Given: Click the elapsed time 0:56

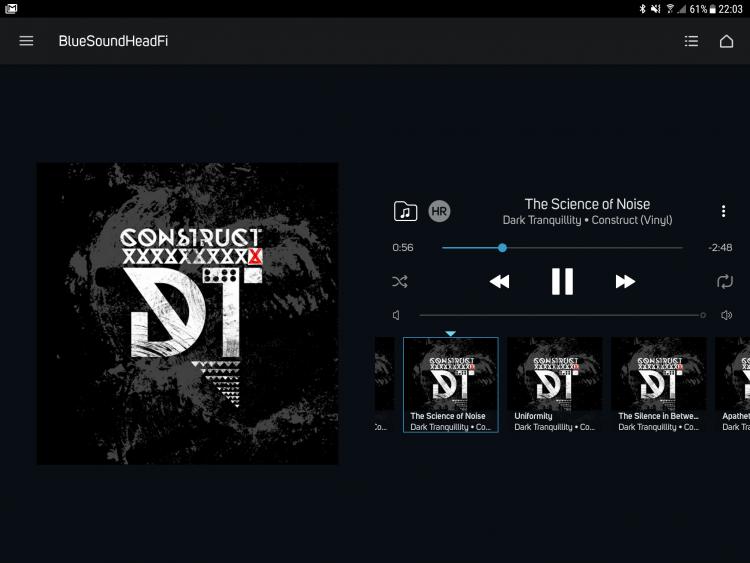Looking at the screenshot, I should pyautogui.click(x=403, y=248).
